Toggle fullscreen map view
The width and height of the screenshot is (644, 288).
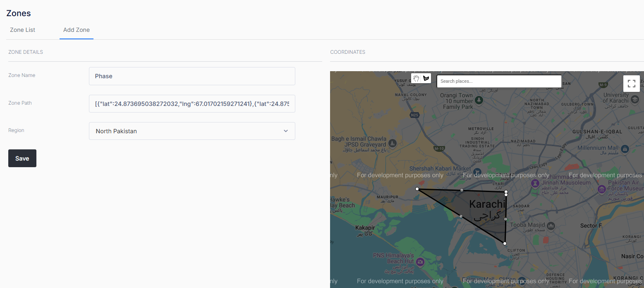631,84
